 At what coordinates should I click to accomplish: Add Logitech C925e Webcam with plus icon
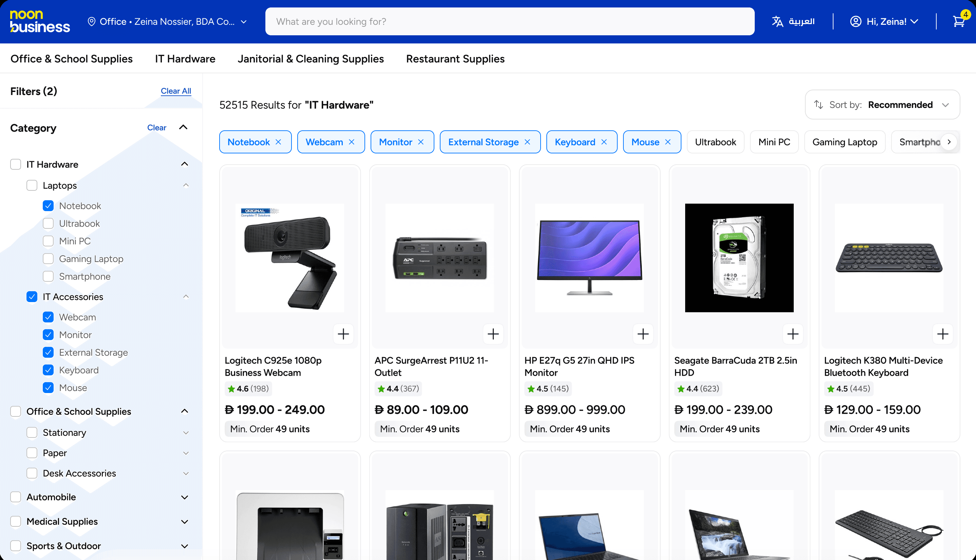pyautogui.click(x=343, y=334)
